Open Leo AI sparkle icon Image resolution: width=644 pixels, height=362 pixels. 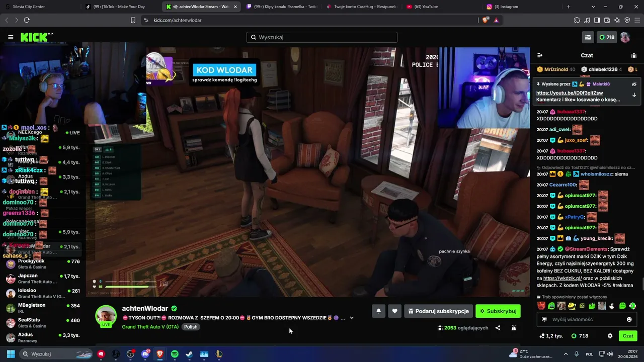[x=617, y=20]
